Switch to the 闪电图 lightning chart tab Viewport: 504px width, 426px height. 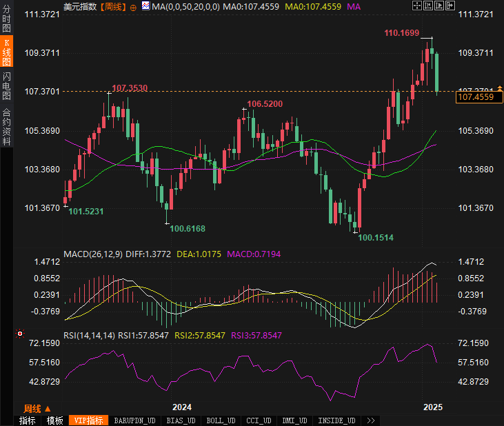(6, 85)
